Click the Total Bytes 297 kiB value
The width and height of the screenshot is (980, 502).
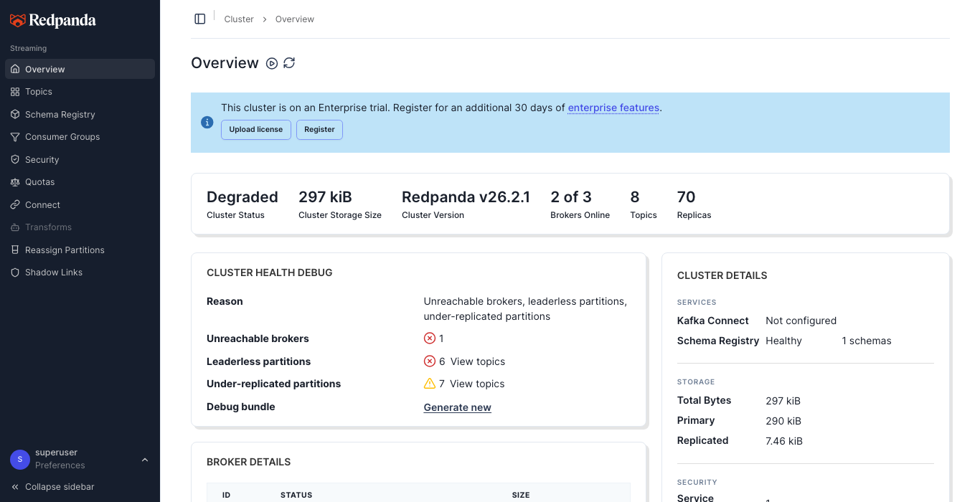point(783,401)
